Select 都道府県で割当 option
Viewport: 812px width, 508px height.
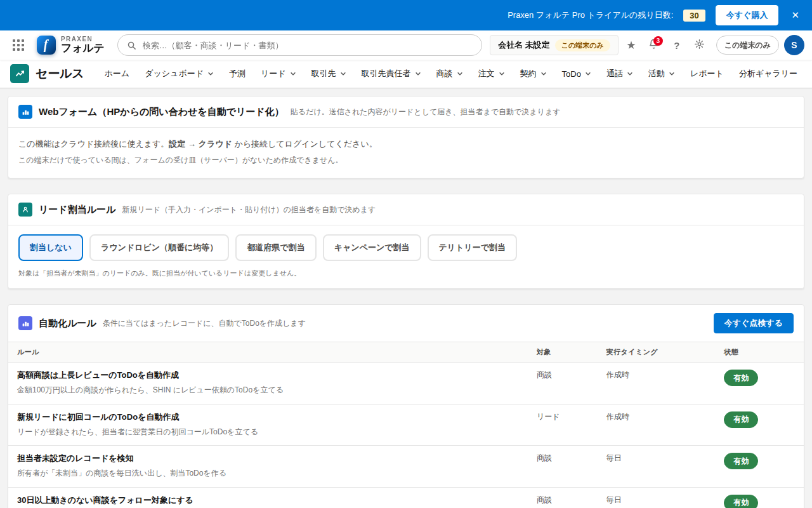276,248
